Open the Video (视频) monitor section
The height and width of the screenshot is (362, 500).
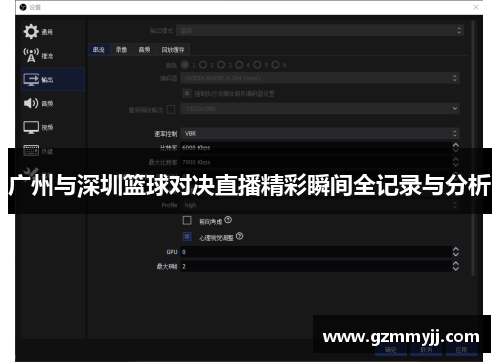(31, 127)
